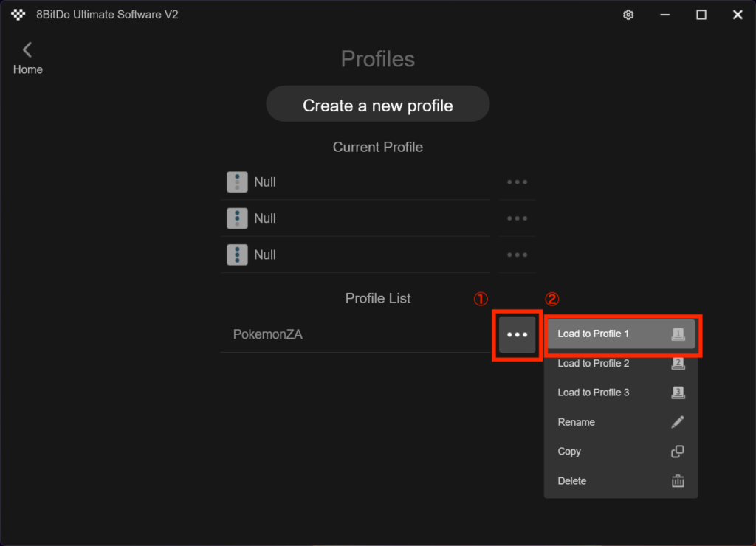
Task: Select the PokemonZA profile entry
Action: pyautogui.click(x=268, y=335)
